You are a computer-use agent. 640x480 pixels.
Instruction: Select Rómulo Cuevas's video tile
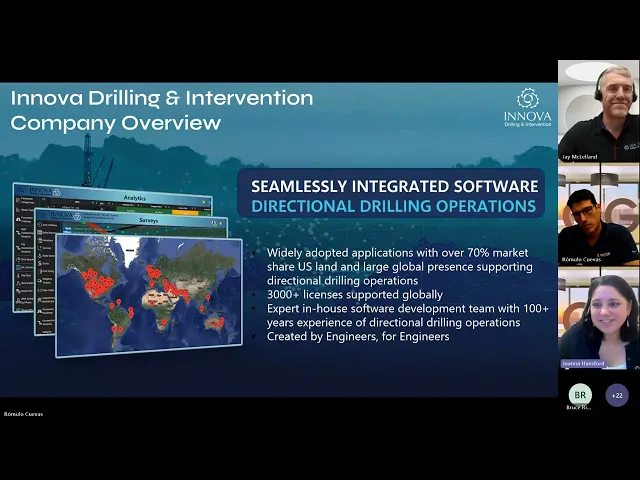click(599, 215)
